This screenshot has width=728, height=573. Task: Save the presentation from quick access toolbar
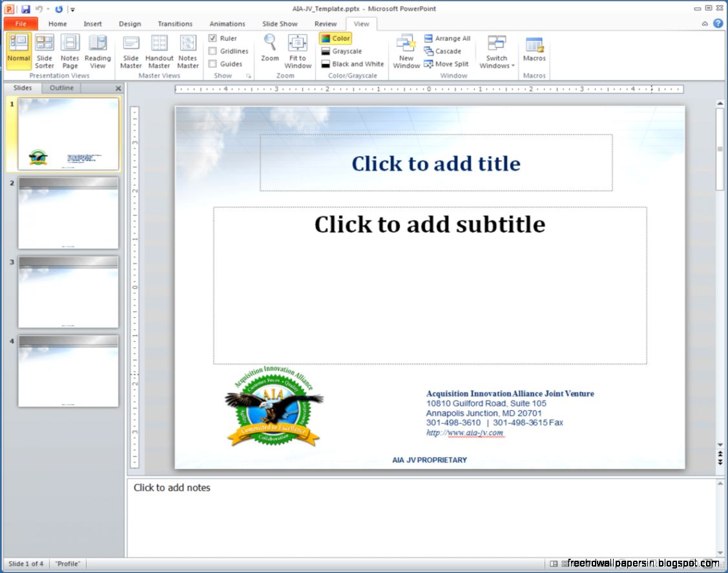coord(26,9)
